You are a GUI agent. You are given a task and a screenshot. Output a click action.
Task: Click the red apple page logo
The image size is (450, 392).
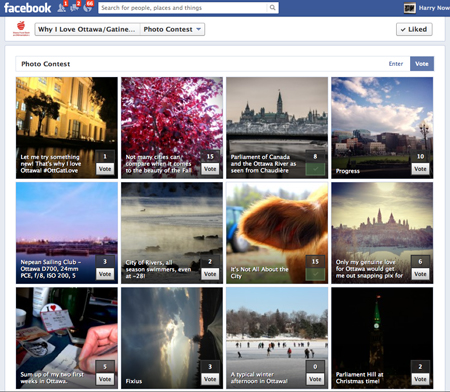point(21,29)
